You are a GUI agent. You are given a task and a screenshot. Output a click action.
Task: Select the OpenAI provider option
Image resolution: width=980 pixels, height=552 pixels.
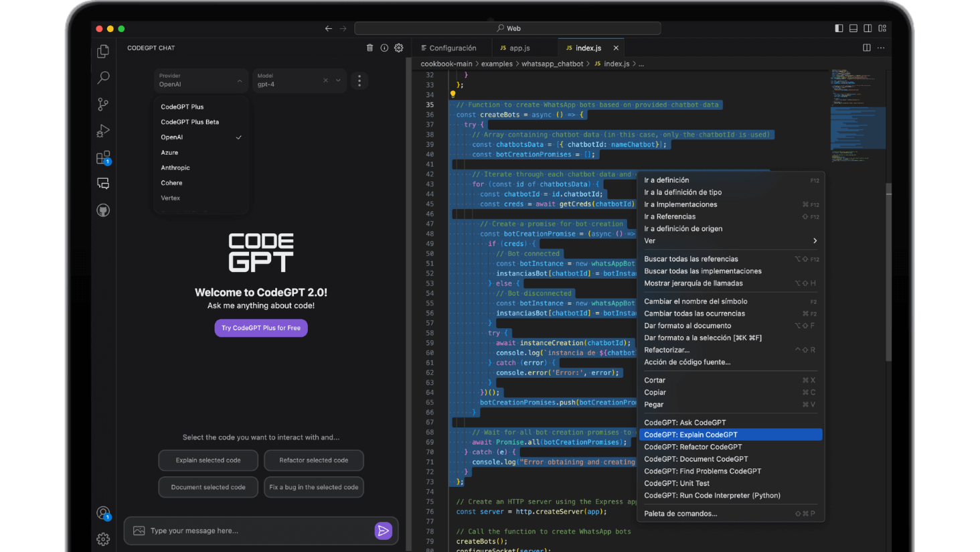[x=172, y=137]
